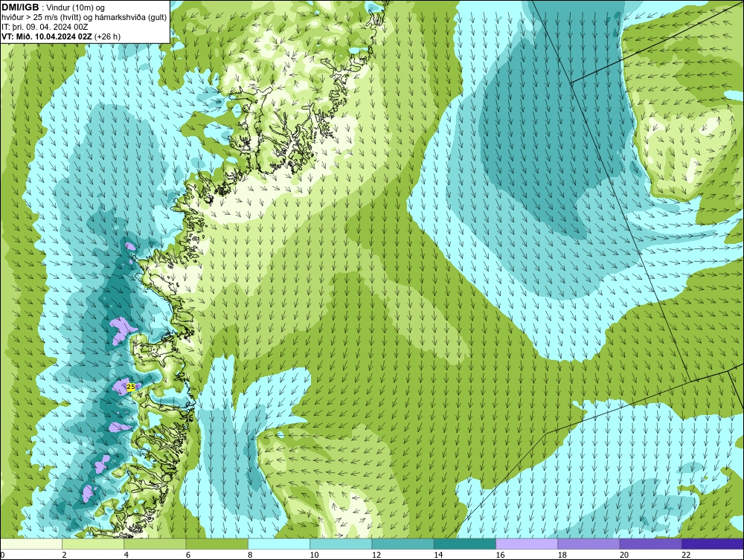This screenshot has height=560, width=744.
Task: Select the 8–10 m/s pale cyan swatch
Action: click(279, 544)
